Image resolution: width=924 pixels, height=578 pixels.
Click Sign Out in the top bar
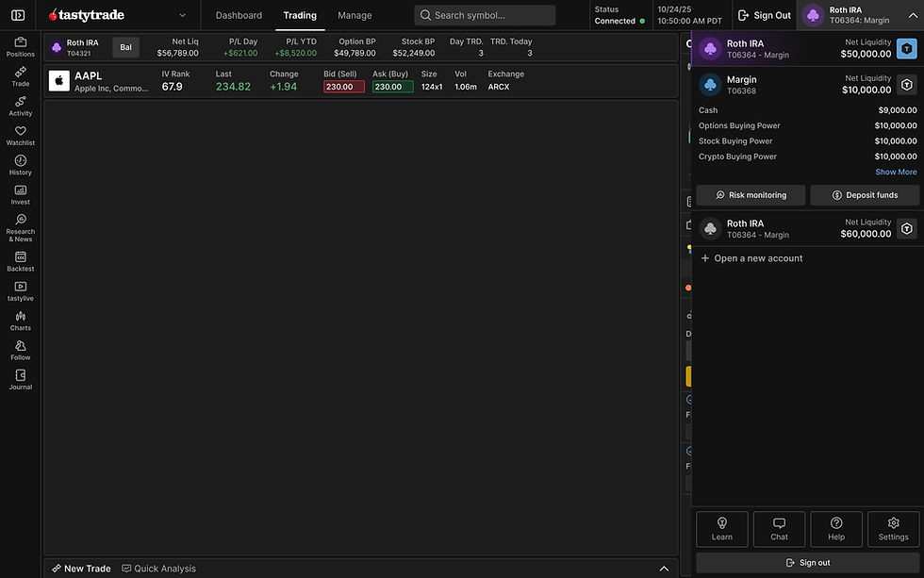click(x=764, y=15)
